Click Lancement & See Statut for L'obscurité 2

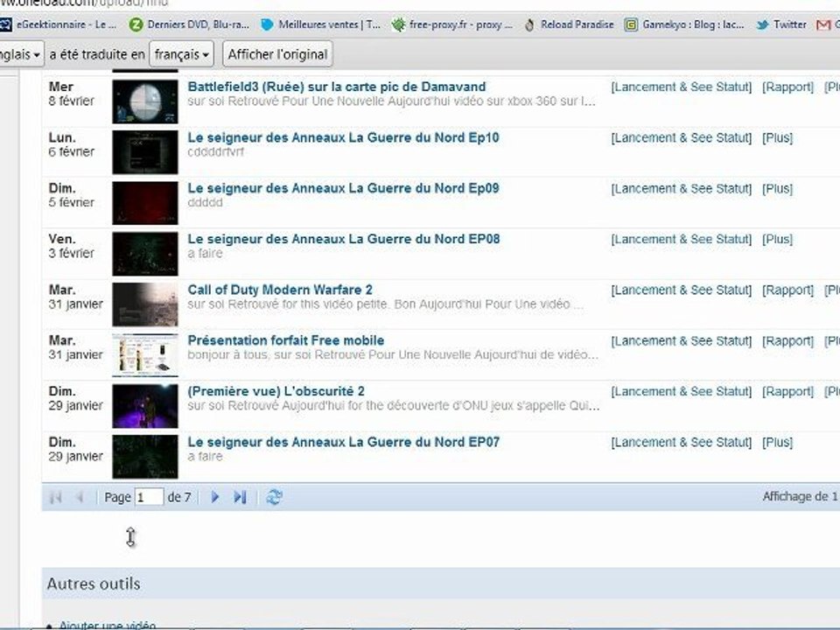(682, 392)
